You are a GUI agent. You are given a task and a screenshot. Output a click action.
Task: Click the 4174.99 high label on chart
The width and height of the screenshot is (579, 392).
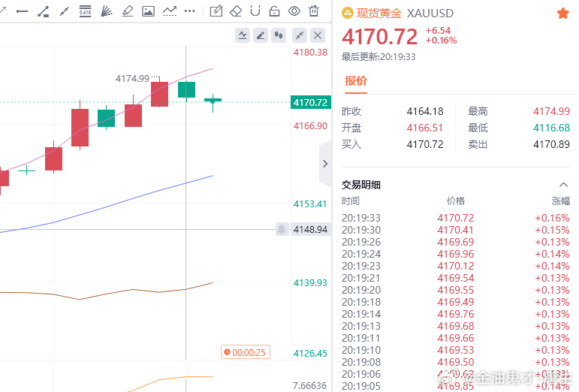tap(132, 79)
